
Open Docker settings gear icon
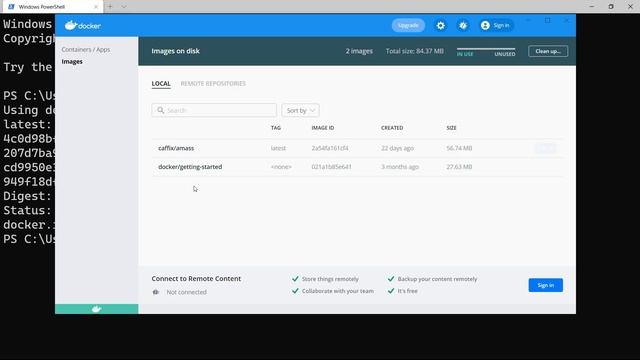pyautogui.click(x=440, y=25)
